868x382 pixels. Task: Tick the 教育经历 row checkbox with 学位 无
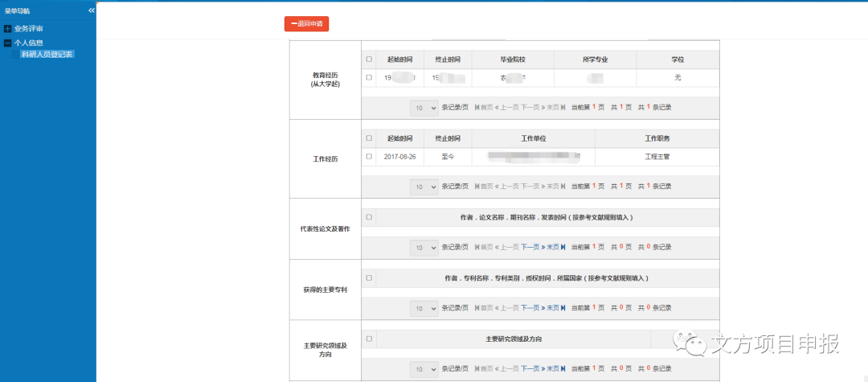coord(369,78)
